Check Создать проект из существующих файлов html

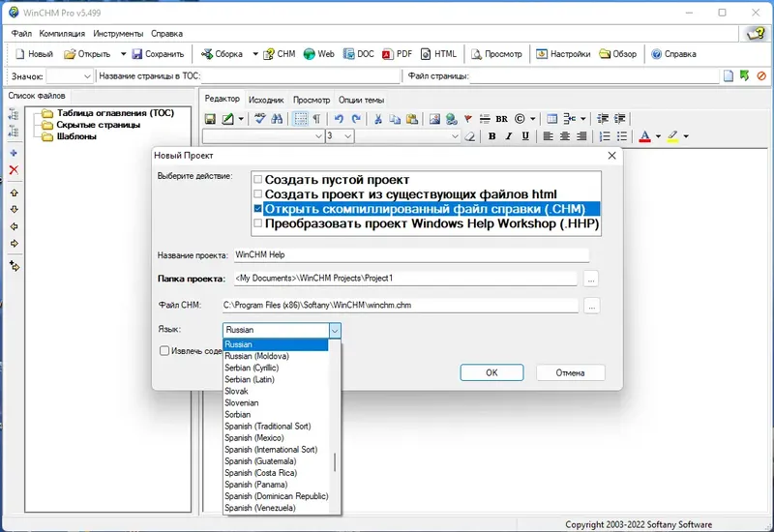click(257, 194)
